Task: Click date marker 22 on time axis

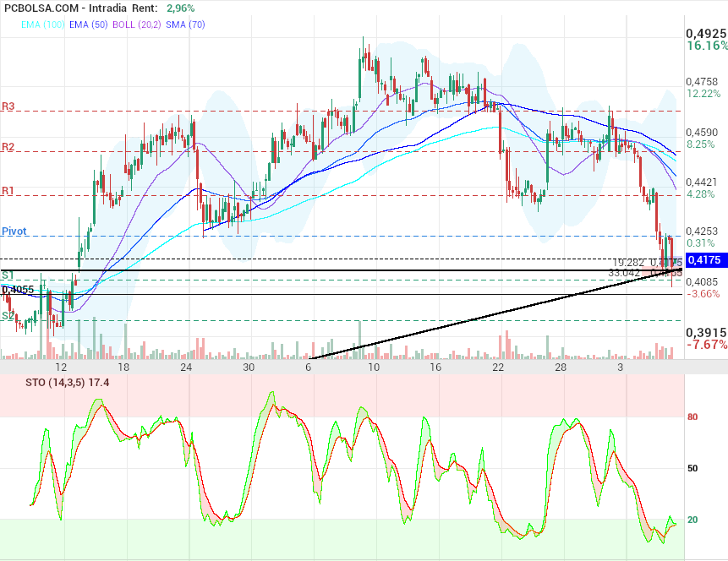Action: pos(498,368)
